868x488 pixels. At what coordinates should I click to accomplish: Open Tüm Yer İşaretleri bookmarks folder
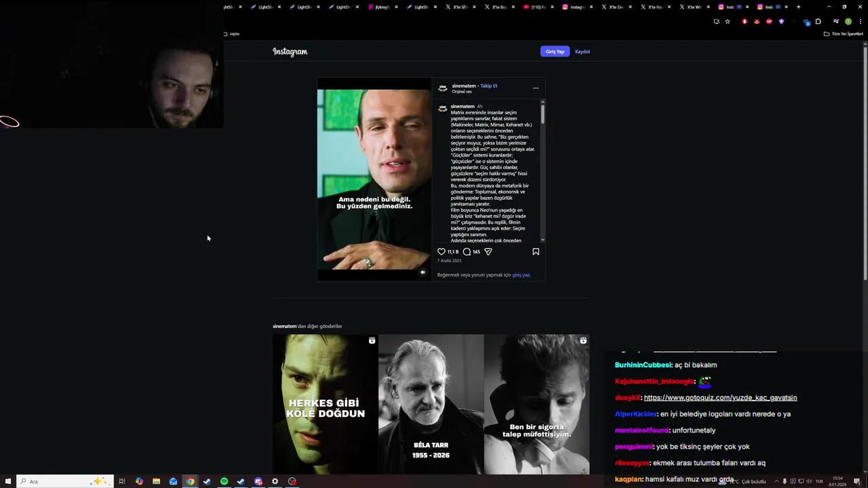(x=844, y=34)
